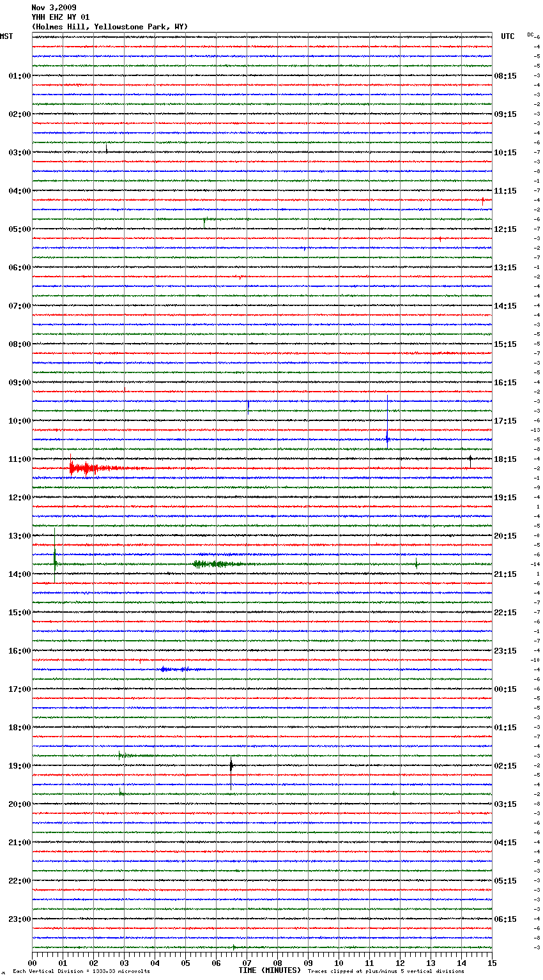Click the -13 DC offset value
This screenshot has height=980, width=543.
coord(535,430)
